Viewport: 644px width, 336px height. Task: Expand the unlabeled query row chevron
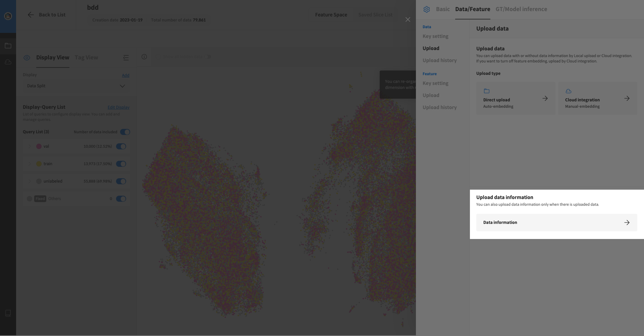[x=30, y=181]
